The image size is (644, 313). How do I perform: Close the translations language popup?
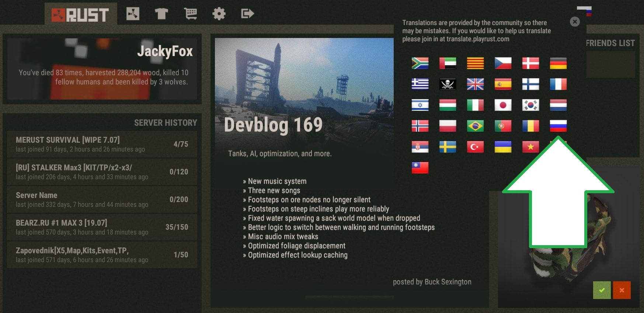pyautogui.click(x=575, y=22)
